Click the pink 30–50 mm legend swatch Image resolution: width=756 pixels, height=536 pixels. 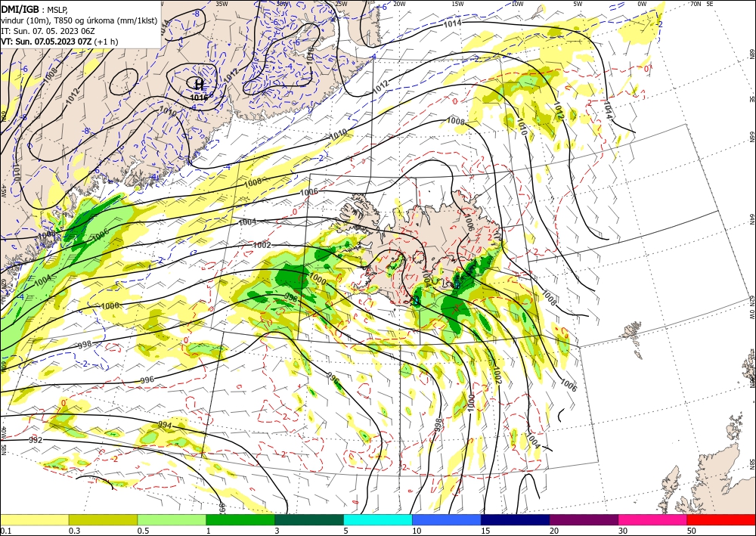click(x=653, y=519)
